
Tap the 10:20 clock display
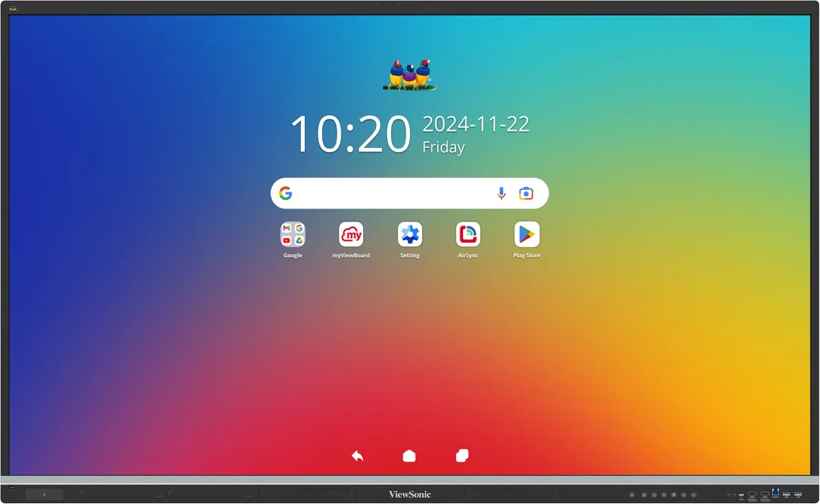click(352, 133)
